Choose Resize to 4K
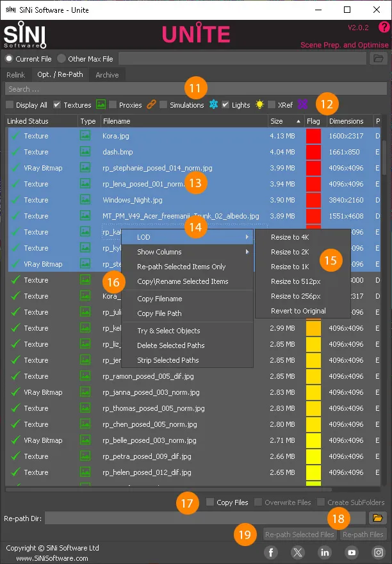This screenshot has width=392, height=564. tap(303, 237)
